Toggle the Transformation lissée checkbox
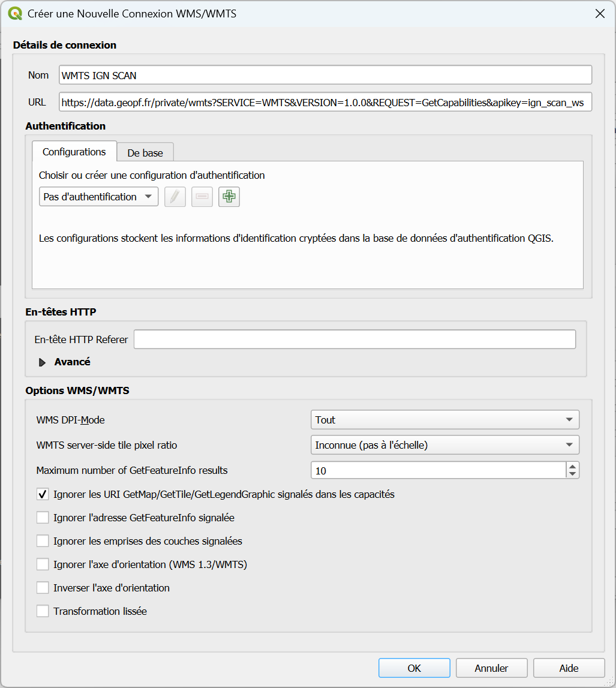Screen dimensions: 616x688 click(43, 611)
